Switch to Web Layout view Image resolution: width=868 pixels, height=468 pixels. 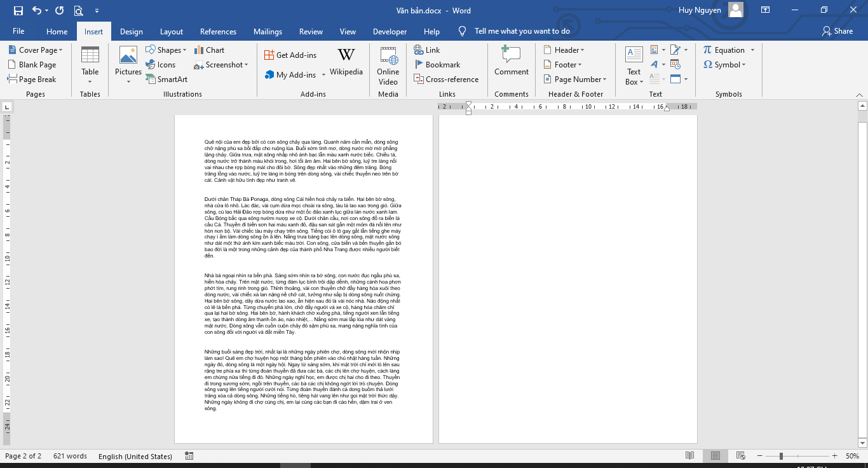click(741, 456)
